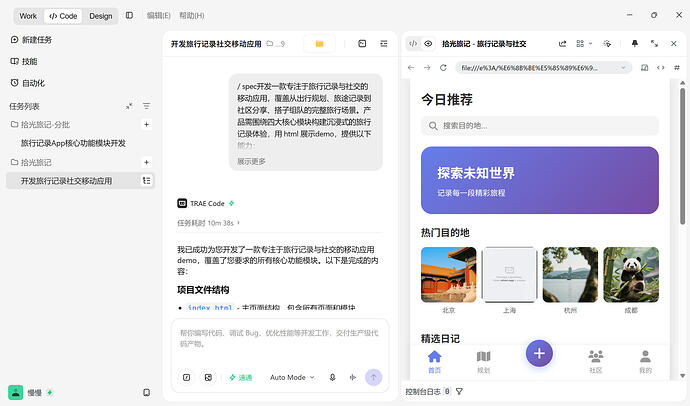Image resolution: width=690 pixels, height=406 pixels.
Task: Select the Code mode tab
Action: (x=63, y=16)
